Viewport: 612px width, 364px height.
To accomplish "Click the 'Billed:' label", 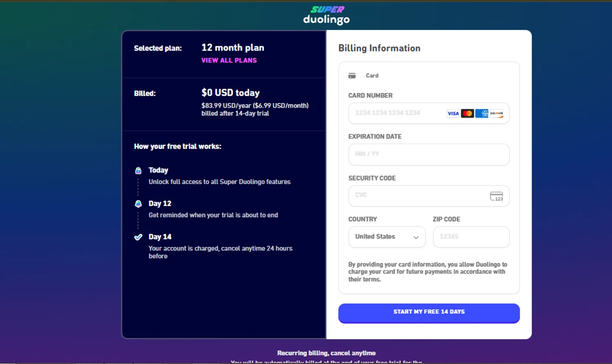I will (144, 93).
